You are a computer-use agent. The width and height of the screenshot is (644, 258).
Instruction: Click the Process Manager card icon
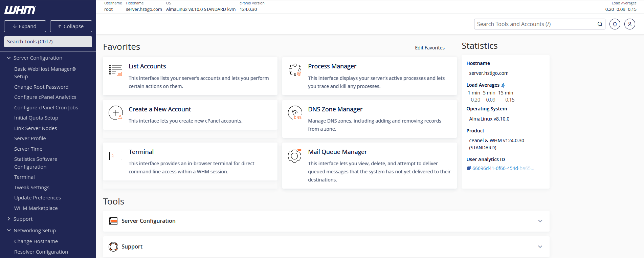[x=295, y=70]
